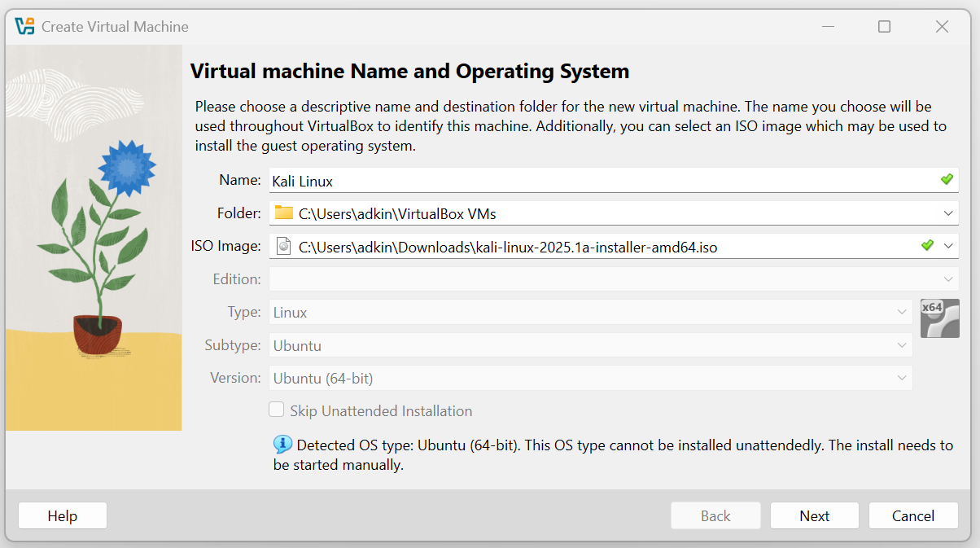Click the folder path C:\Users\adkin\VirtualBox VMs
The image size is (980, 548).
(x=397, y=214)
